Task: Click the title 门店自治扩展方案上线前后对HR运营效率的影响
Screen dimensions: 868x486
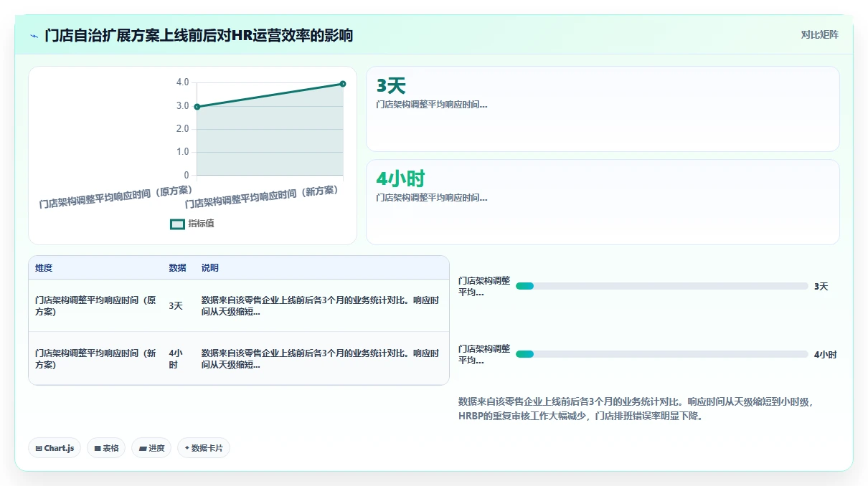Action: [199, 35]
